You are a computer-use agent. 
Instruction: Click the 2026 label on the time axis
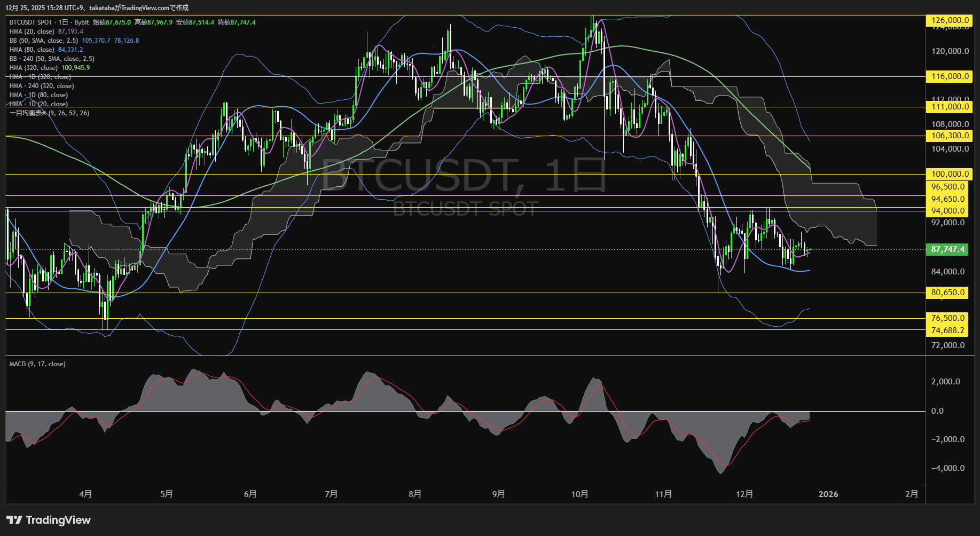828,494
